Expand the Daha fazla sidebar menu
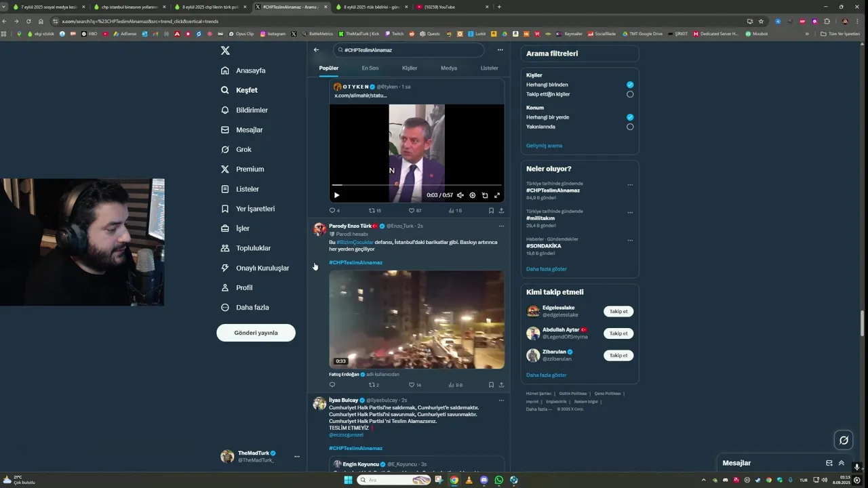The height and width of the screenshot is (488, 868). click(x=245, y=307)
